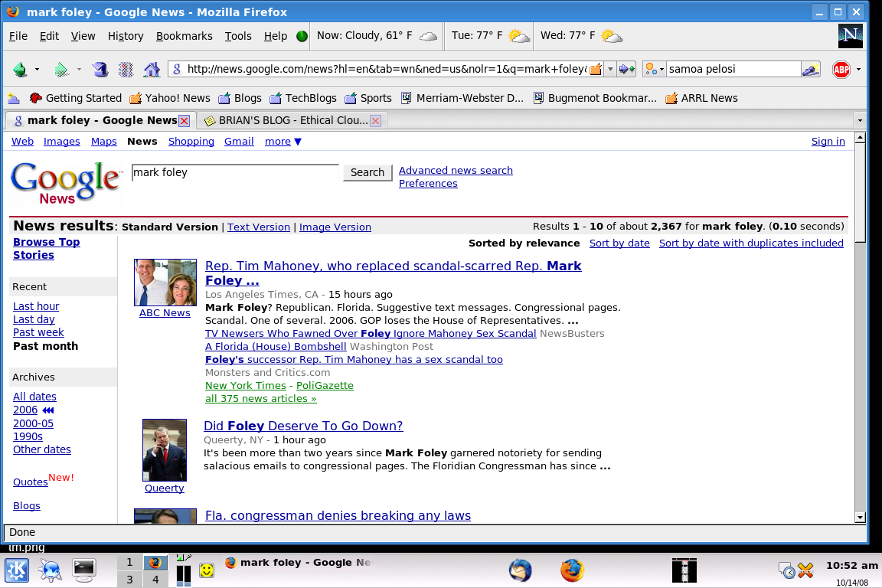Click the Wed 77° F forecast
The width and height of the screenshot is (882, 588).
pos(581,36)
